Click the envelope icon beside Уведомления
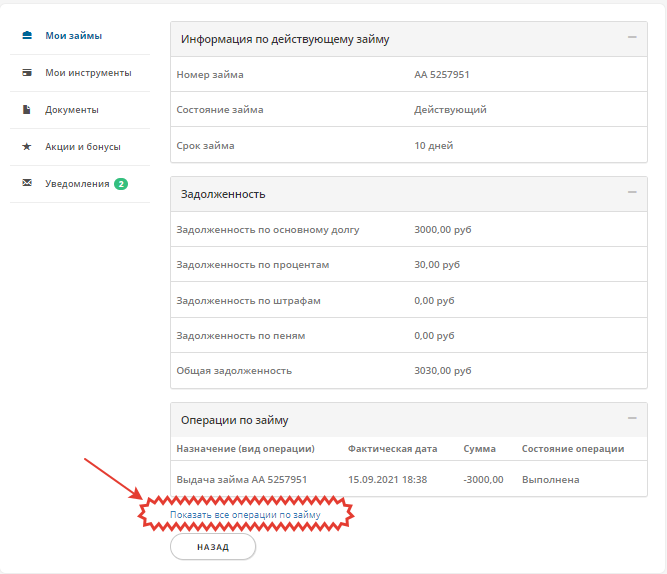The image size is (667, 574). click(27, 184)
